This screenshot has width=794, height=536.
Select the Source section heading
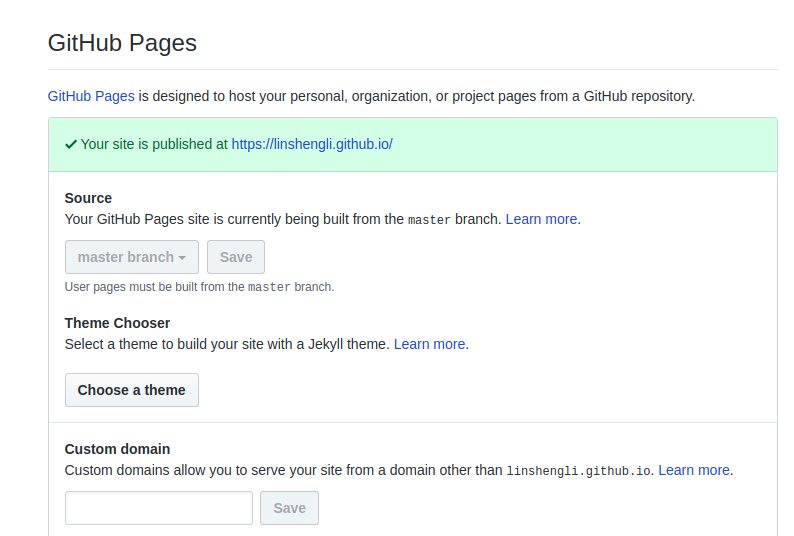88,198
